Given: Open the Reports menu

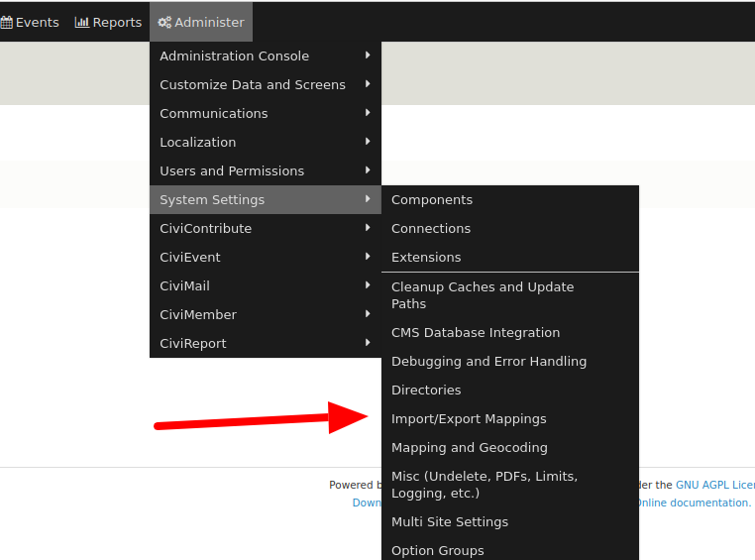Looking at the screenshot, I should click(x=108, y=22).
